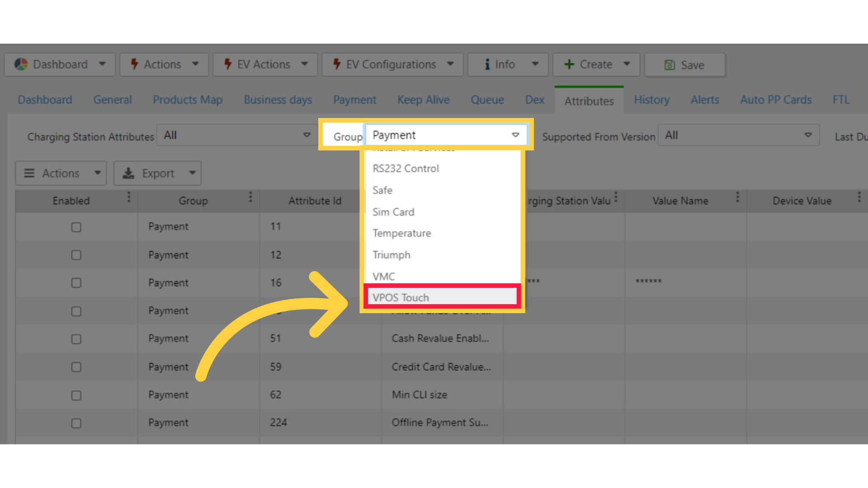
Task: Open Value Name column menu dots
Action: (737, 197)
